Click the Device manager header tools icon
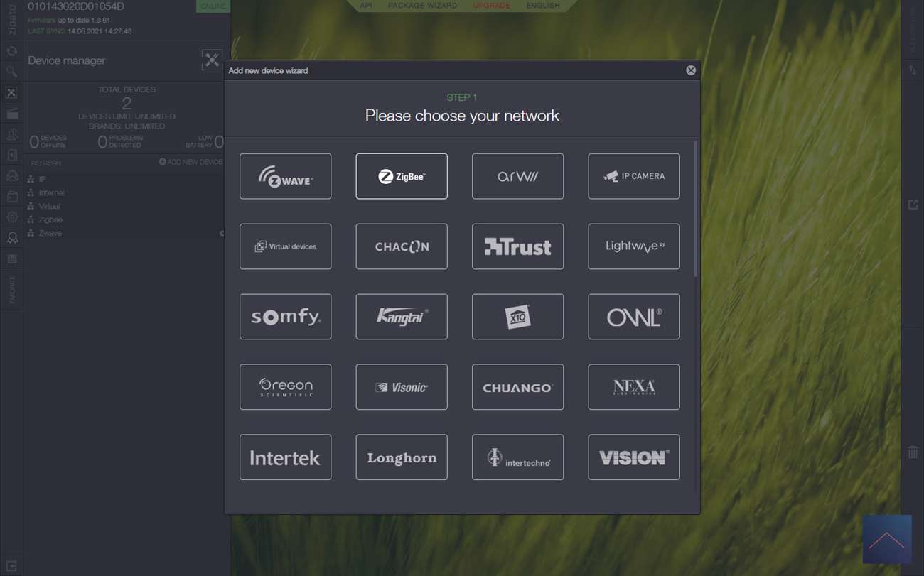 point(212,60)
